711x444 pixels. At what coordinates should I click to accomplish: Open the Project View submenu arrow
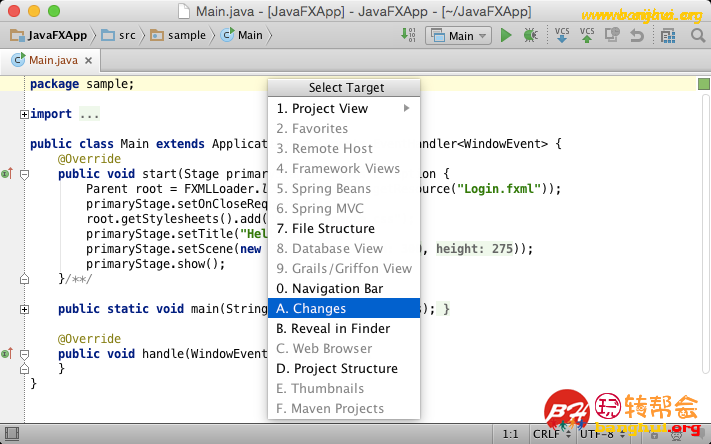click(x=406, y=108)
